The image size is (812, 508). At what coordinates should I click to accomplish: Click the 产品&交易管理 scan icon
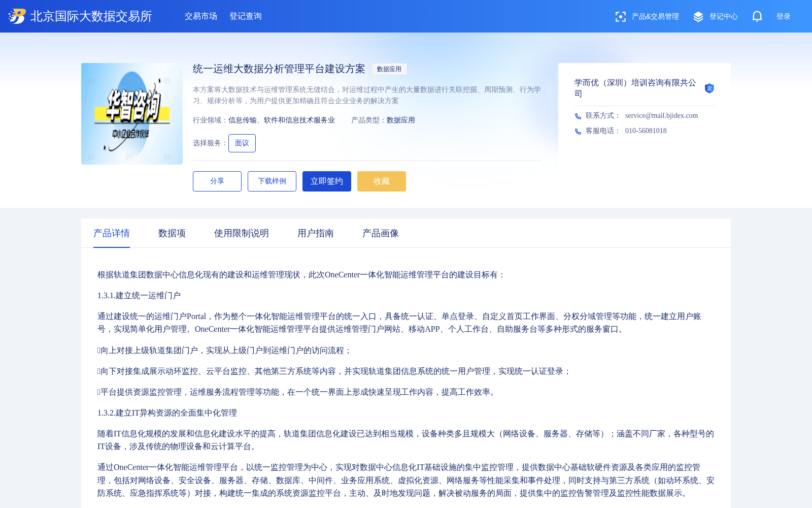(620, 17)
